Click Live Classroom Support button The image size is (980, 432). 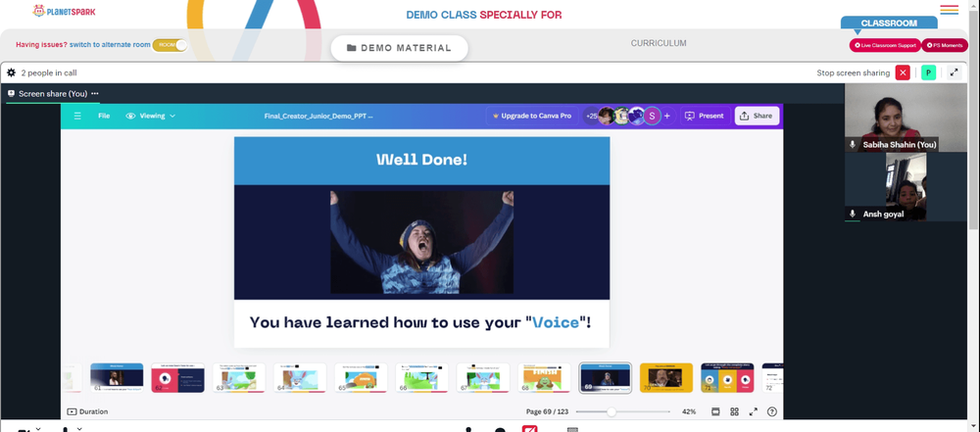point(884,45)
